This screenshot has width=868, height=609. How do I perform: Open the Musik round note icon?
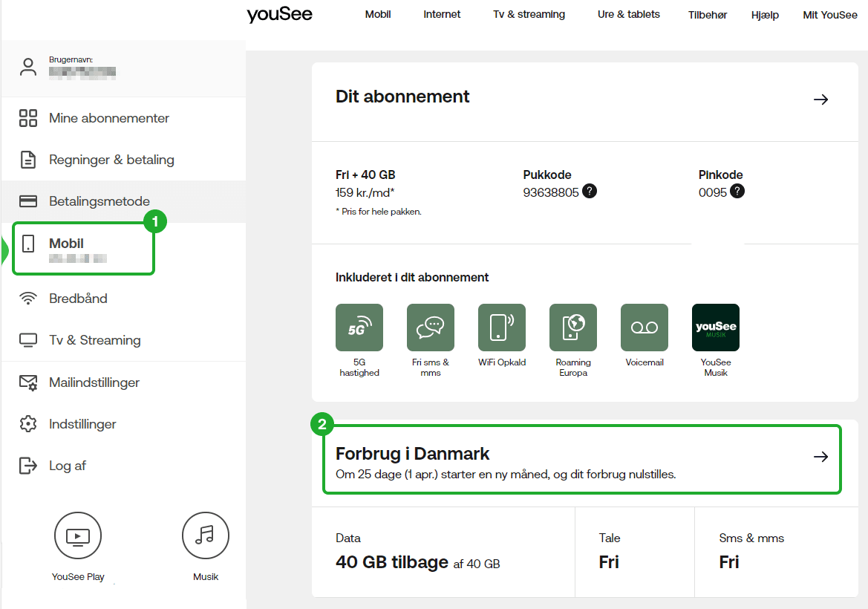(206, 535)
